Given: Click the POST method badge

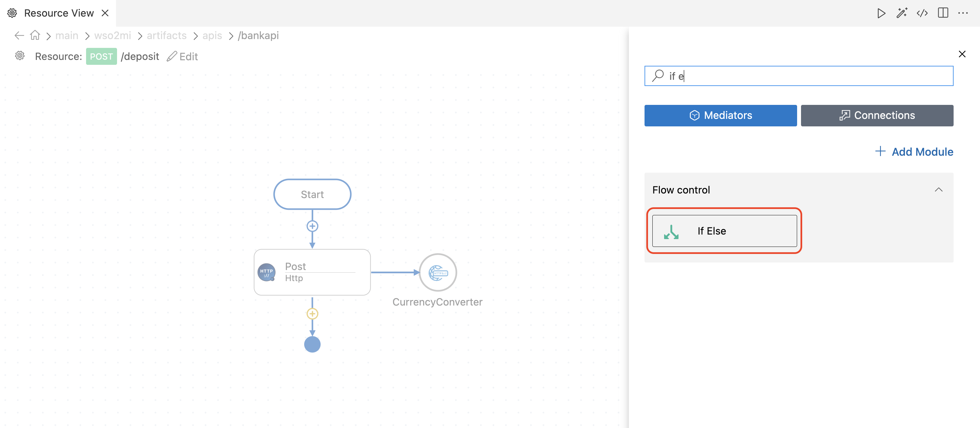Looking at the screenshot, I should [x=101, y=56].
